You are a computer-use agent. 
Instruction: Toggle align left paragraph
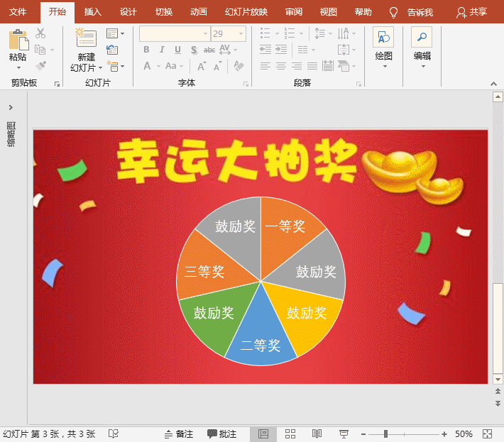265,67
